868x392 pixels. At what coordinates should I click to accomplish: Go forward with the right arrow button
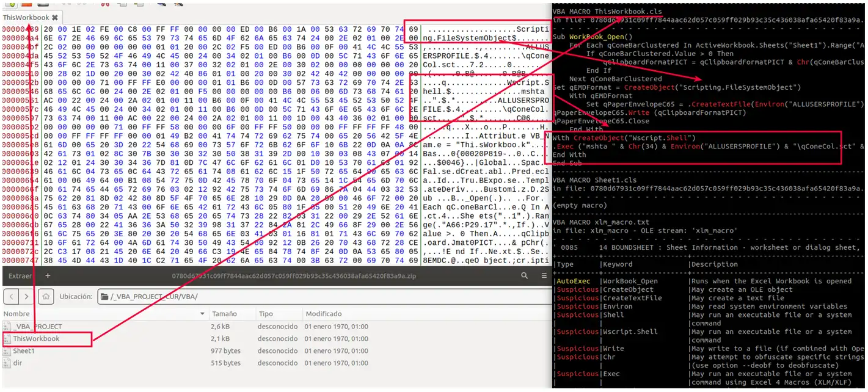point(27,297)
